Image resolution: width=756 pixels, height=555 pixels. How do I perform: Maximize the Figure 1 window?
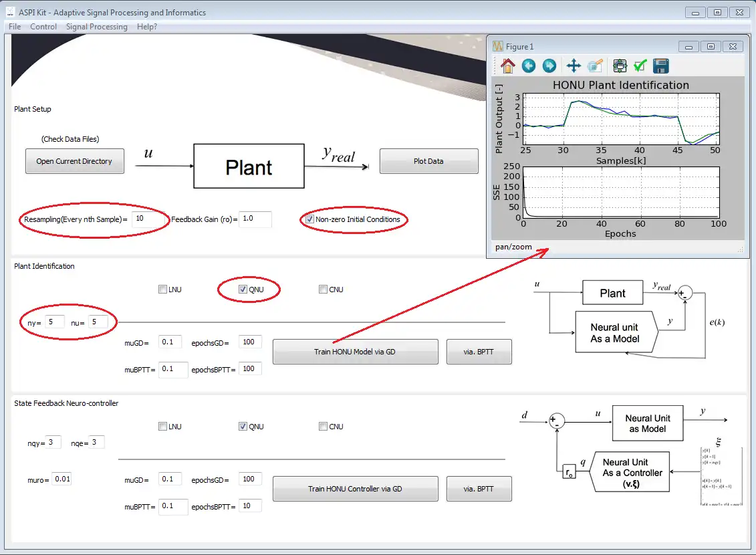pyautogui.click(x=711, y=47)
